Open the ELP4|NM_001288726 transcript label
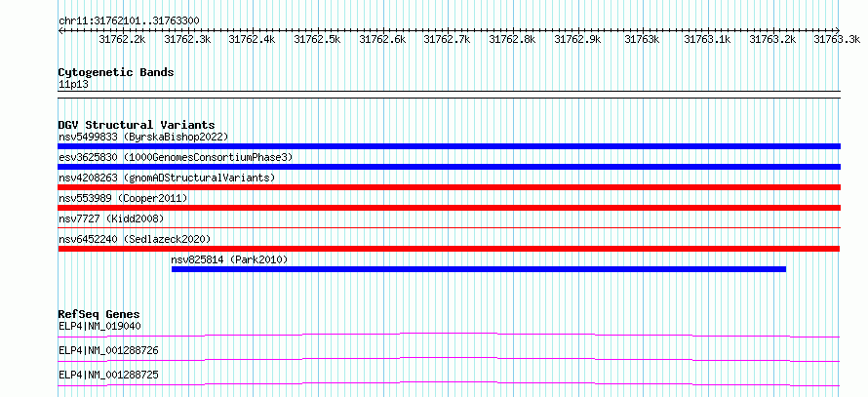This screenshot has width=868, height=397. click(x=108, y=350)
